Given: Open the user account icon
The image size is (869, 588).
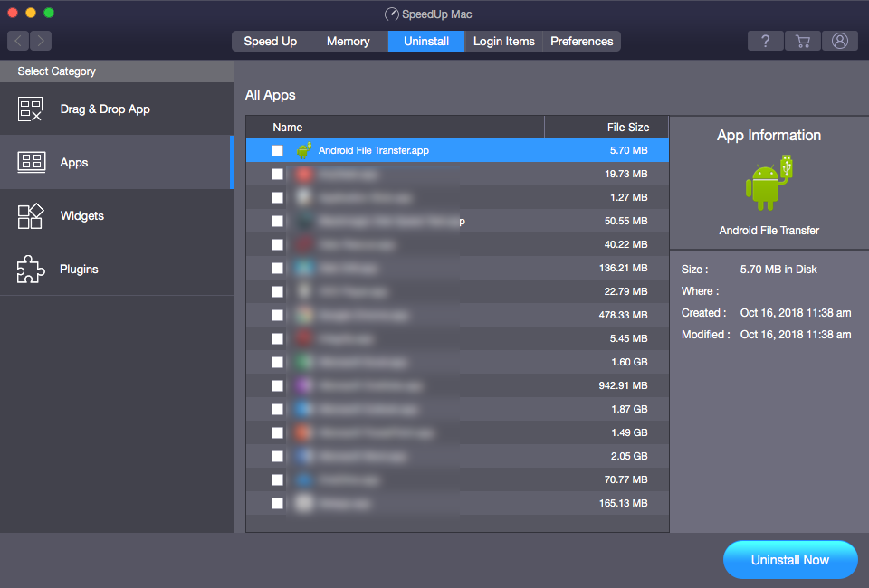Looking at the screenshot, I should coord(840,41).
